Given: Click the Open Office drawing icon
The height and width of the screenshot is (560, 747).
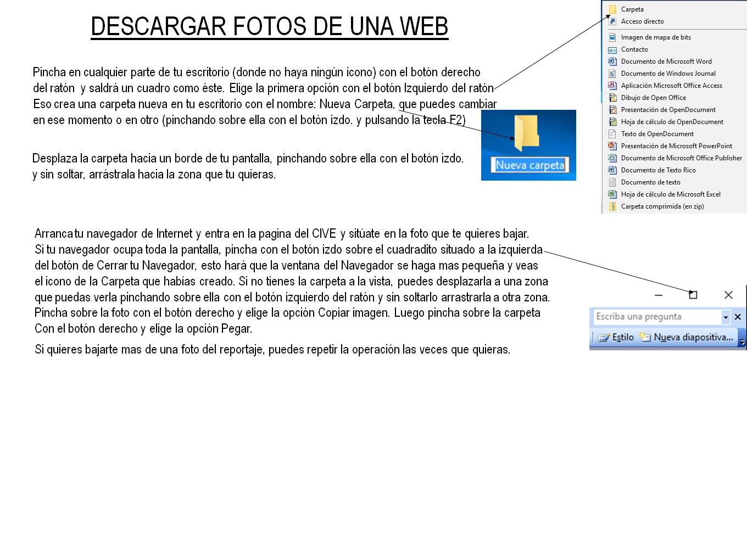Looking at the screenshot, I should pos(612,98).
